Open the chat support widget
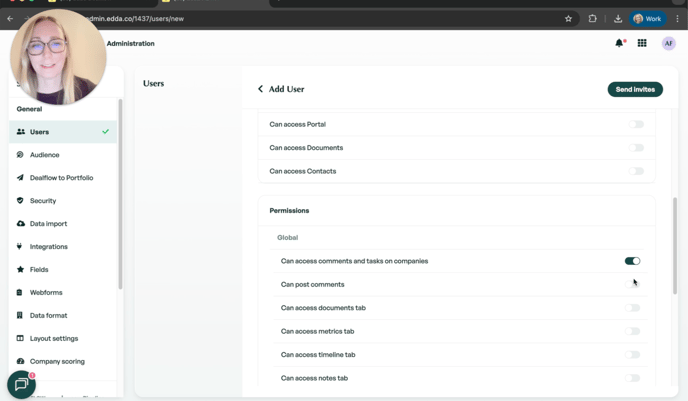The height and width of the screenshot is (401, 688). click(21, 385)
